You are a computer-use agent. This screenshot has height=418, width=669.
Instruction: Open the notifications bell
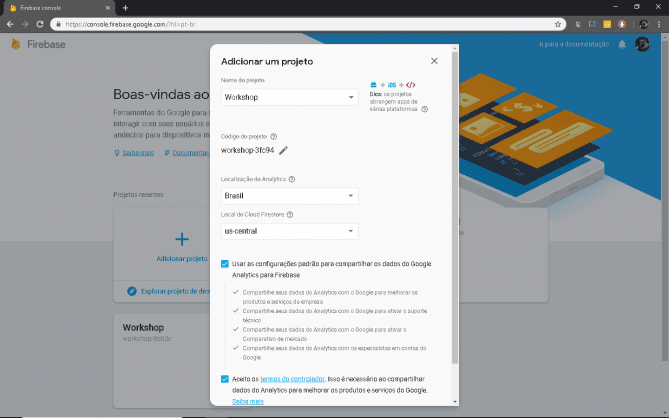[622, 44]
